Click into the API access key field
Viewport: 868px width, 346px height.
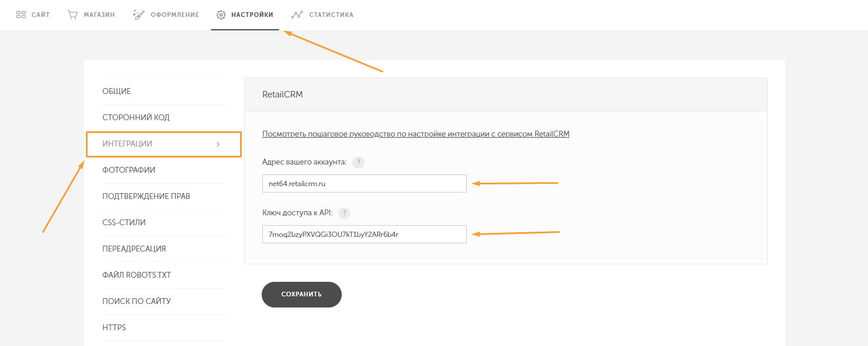click(364, 235)
